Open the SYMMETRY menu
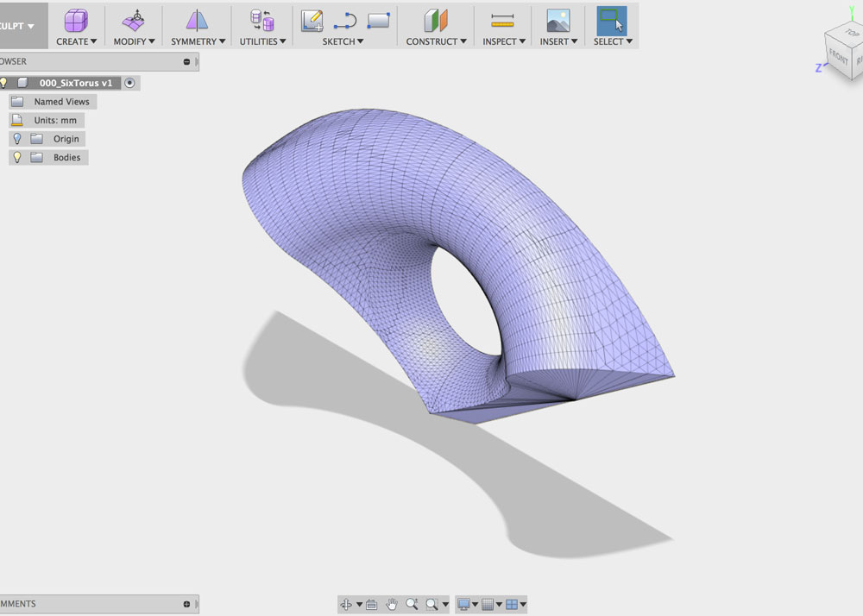 [x=198, y=41]
